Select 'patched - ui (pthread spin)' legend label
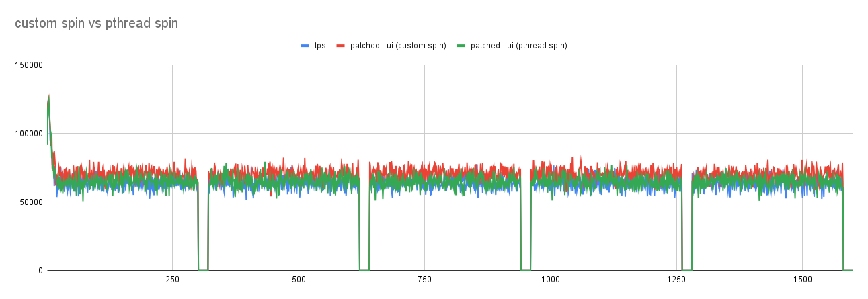This screenshot has width=868, height=299. (519, 46)
